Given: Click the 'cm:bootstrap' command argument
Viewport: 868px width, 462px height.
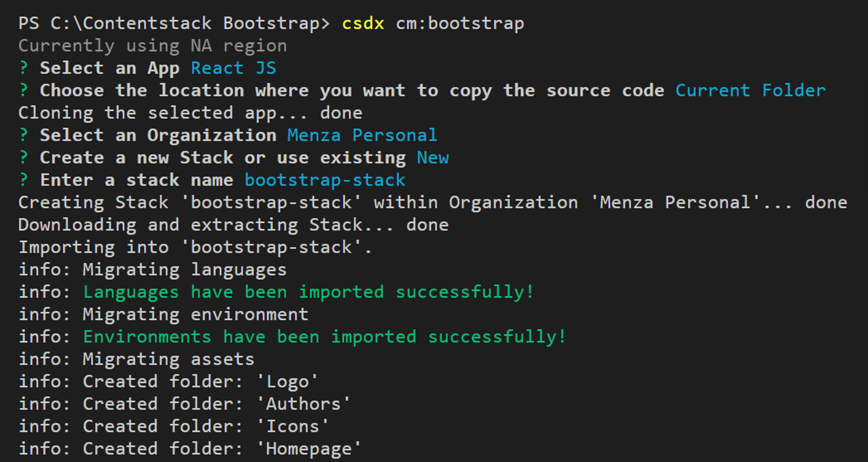Looking at the screenshot, I should [x=460, y=24].
